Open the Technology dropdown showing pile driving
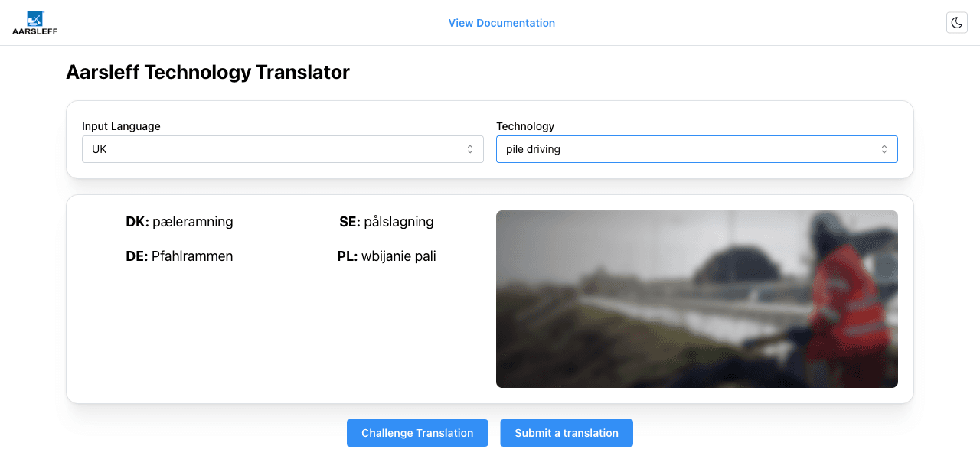Image resolution: width=980 pixels, height=459 pixels. coord(697,149)
